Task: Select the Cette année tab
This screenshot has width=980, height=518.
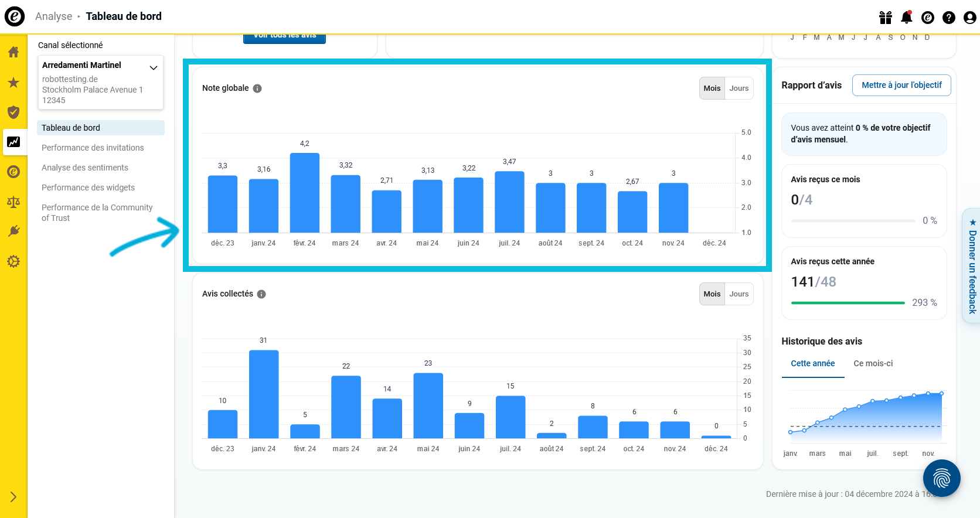Action: [813, 363]
